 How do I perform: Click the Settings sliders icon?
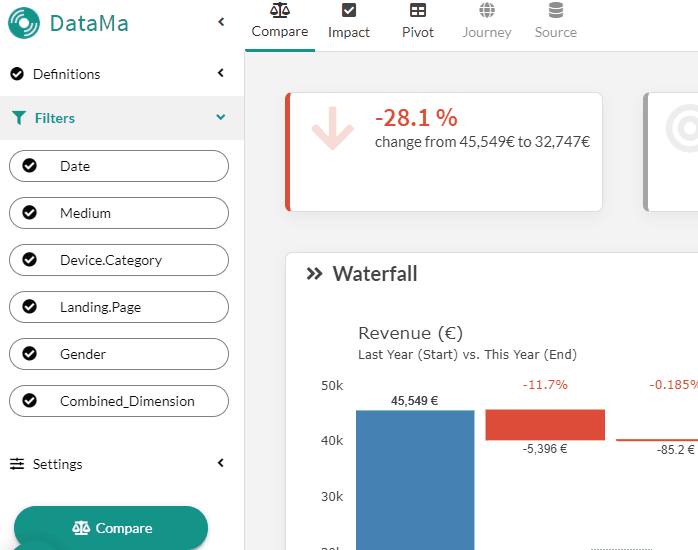coord(17,464)
